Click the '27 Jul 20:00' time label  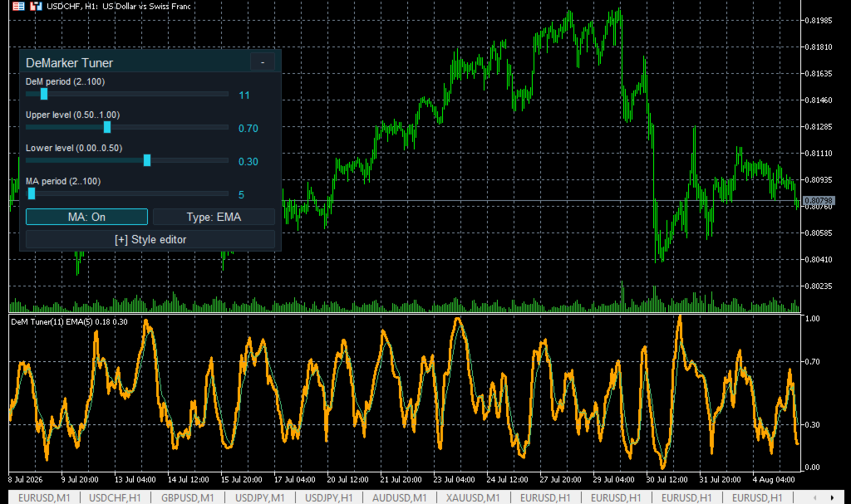(561, 480)
